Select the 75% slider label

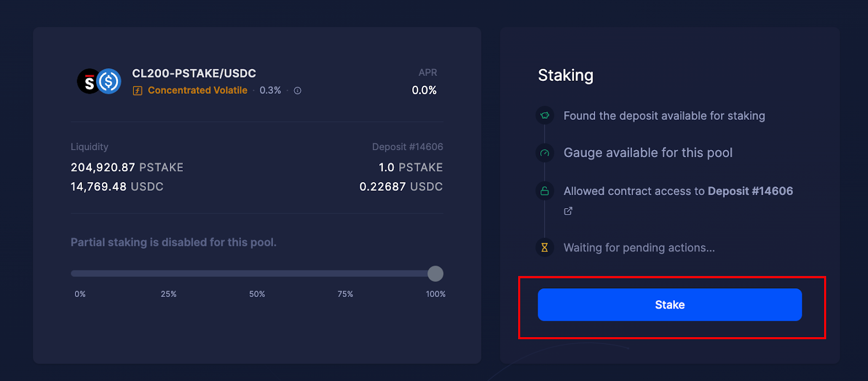346,294
